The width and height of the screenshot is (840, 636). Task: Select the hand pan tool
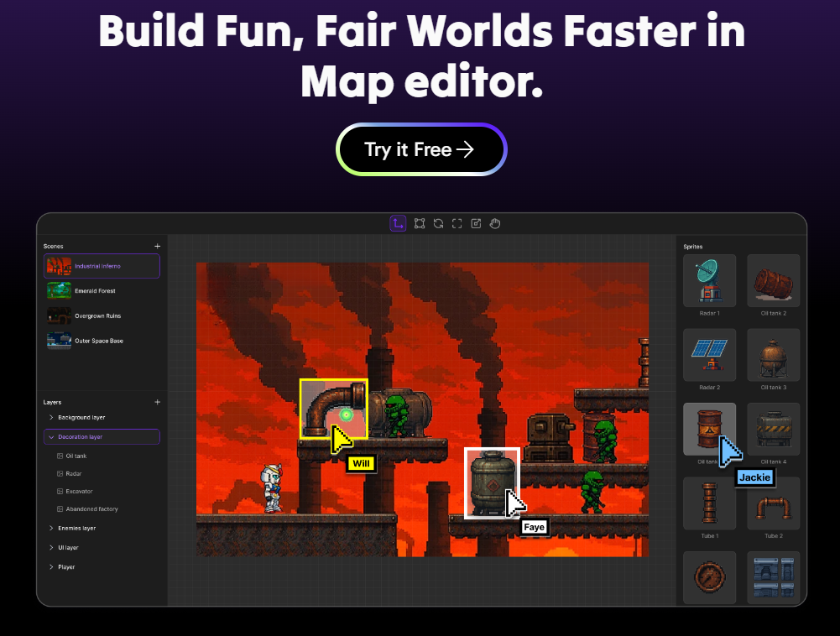pos(495,223)
